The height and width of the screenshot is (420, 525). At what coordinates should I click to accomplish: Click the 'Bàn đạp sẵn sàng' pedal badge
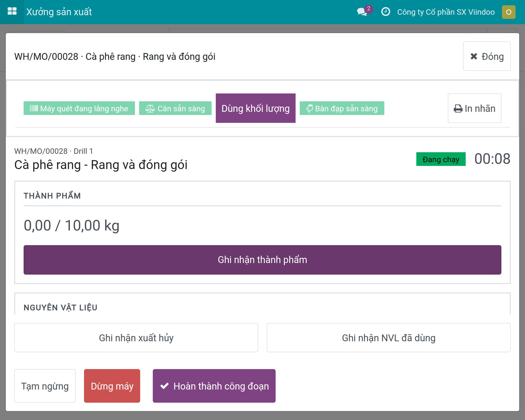point(342,108)
